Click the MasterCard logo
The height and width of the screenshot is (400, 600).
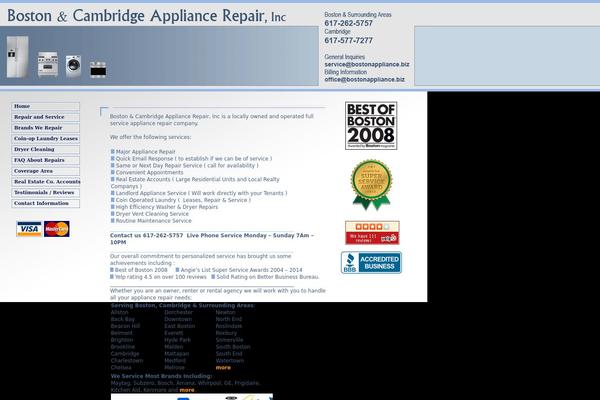pos(57,229)
